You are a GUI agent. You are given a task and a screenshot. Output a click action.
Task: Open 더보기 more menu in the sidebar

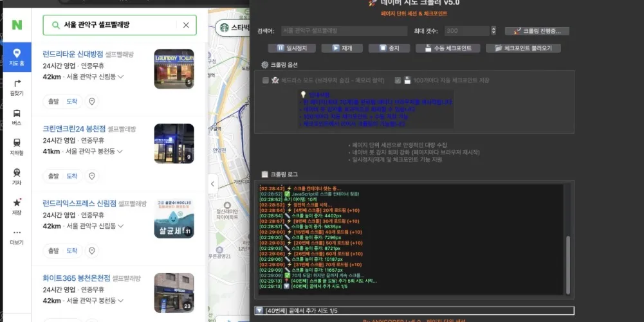17,237
